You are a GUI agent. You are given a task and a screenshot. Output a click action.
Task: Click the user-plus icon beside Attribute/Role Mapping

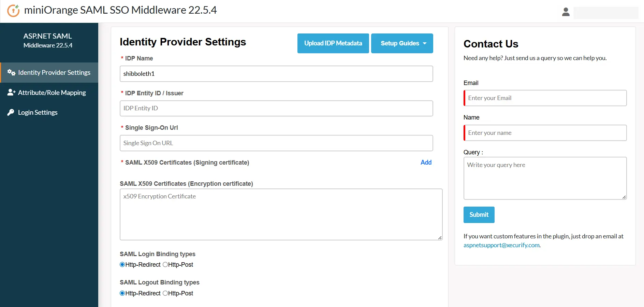click(11, 93)
